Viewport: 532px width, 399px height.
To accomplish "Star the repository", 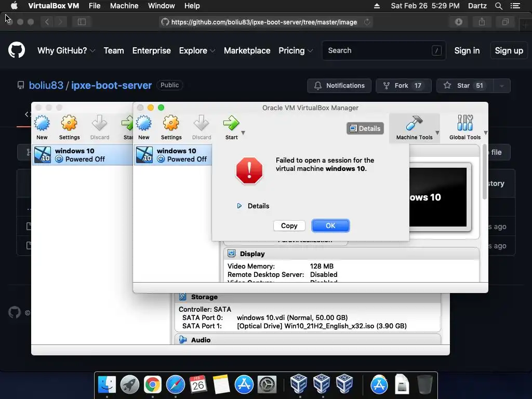I will [x=465, y=86].
